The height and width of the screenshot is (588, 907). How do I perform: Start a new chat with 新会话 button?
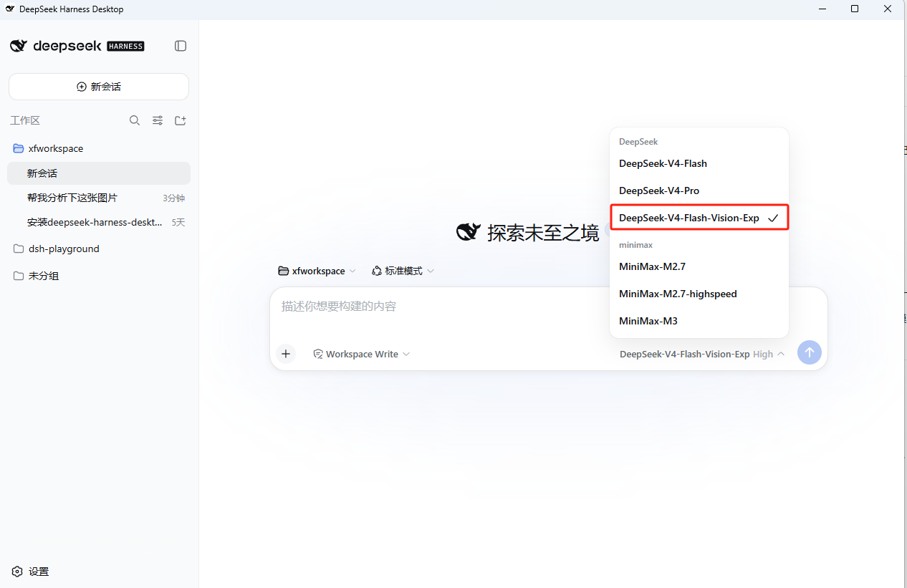tap(99, 87)
